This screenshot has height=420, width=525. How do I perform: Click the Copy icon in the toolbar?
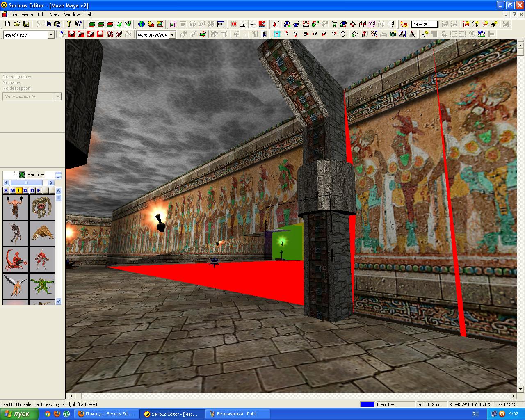click(x=48, y=24)
